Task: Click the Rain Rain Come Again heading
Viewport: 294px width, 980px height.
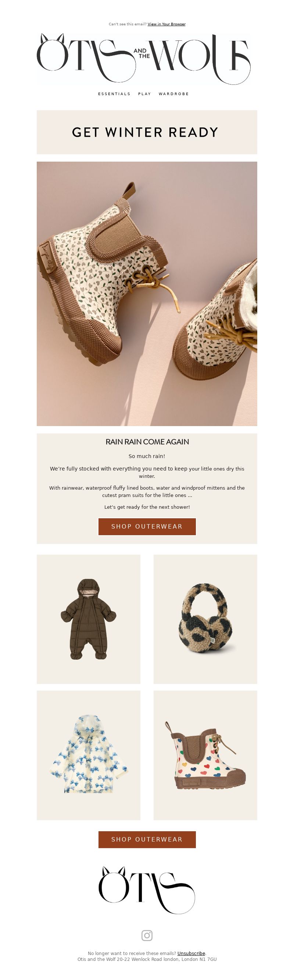Action: click(x=147, y=442)
